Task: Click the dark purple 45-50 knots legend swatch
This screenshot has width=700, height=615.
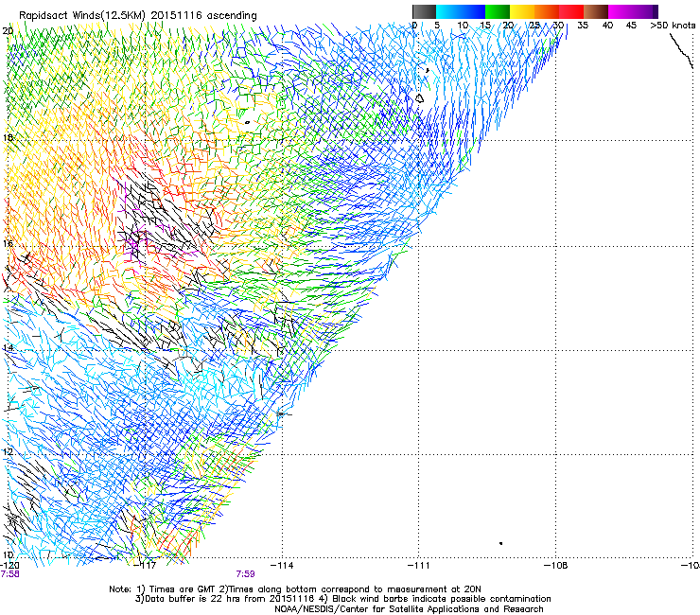Action: (645, 11)
